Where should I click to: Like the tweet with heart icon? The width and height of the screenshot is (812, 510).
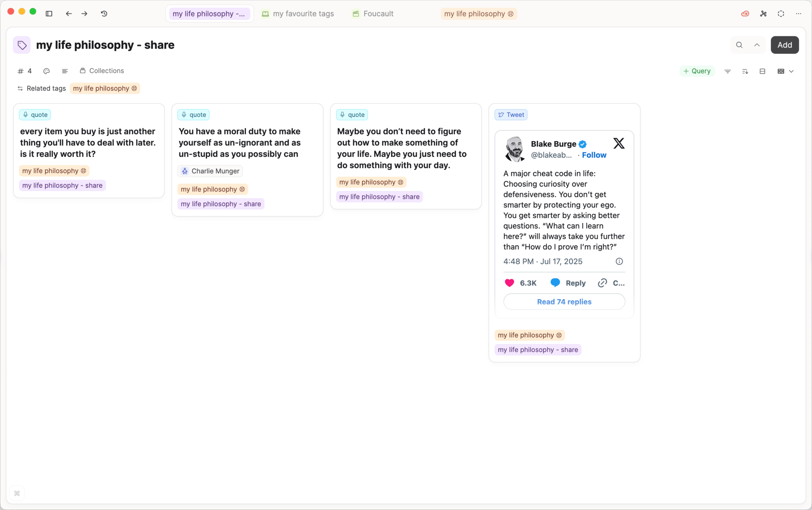tap(509, 283)
